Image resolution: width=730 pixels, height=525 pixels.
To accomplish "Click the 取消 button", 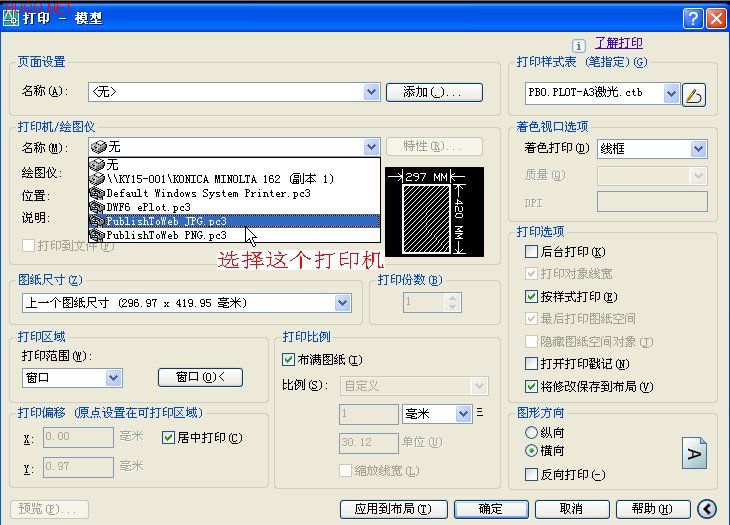I will point(572,509).
